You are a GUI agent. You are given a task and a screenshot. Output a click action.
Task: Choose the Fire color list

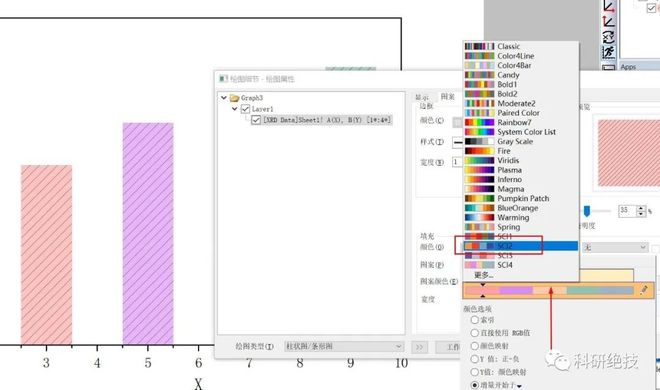click(521, 151)
